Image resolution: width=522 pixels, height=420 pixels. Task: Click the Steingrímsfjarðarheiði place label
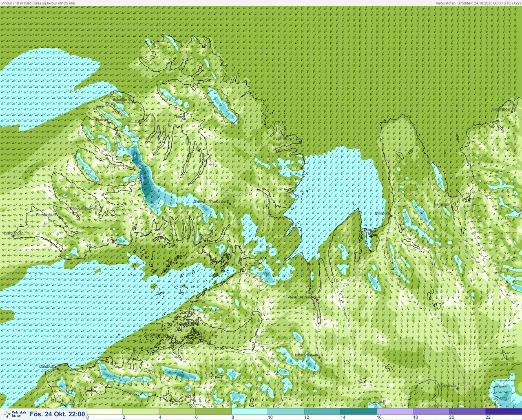click(x=211, y=201)
